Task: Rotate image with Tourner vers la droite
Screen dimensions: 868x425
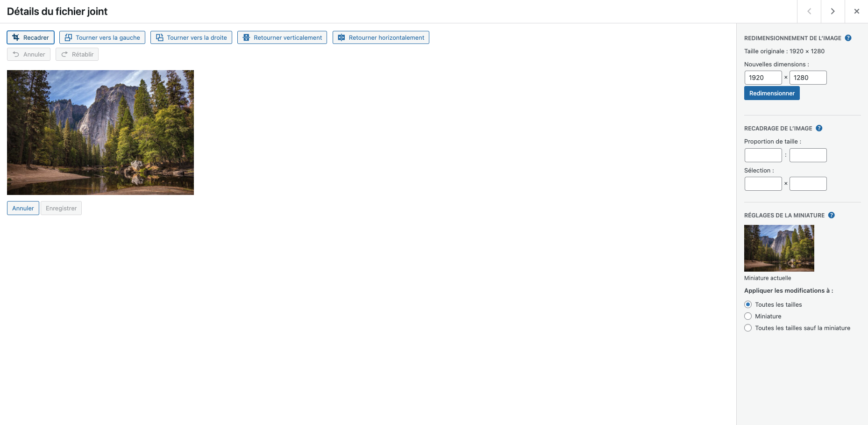Action: click(x=191, y=37)
